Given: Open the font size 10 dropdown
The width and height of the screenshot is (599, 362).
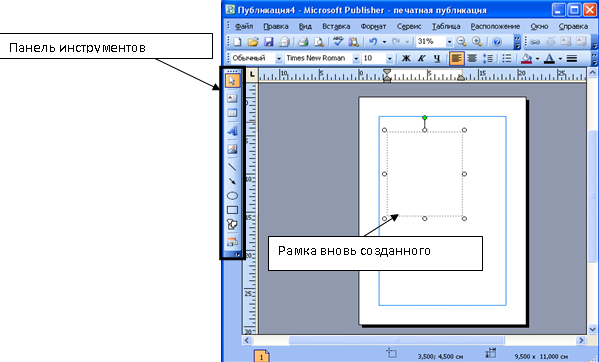Looking at the screenshot, I should (x=389, y=58).
